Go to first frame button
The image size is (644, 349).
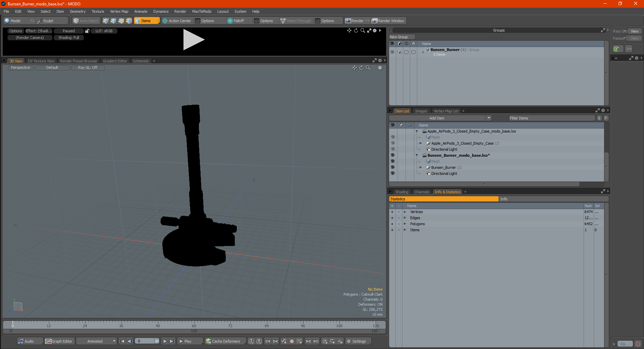point(122,341)
